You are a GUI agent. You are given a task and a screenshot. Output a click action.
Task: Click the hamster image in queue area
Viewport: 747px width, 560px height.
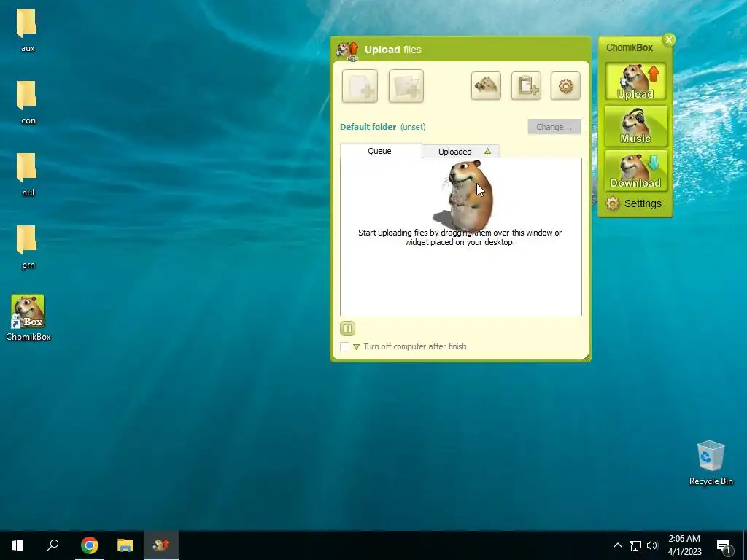coord(465,195)
